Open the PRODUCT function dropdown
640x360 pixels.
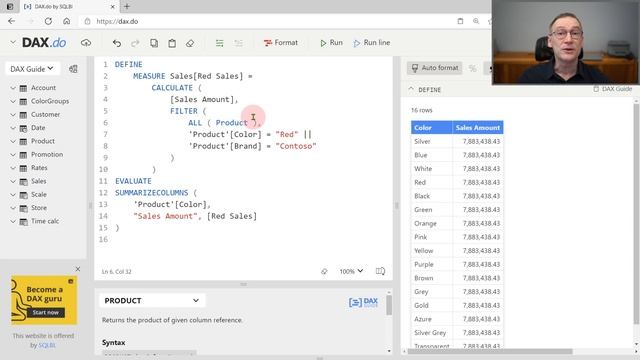pos(151,300)
